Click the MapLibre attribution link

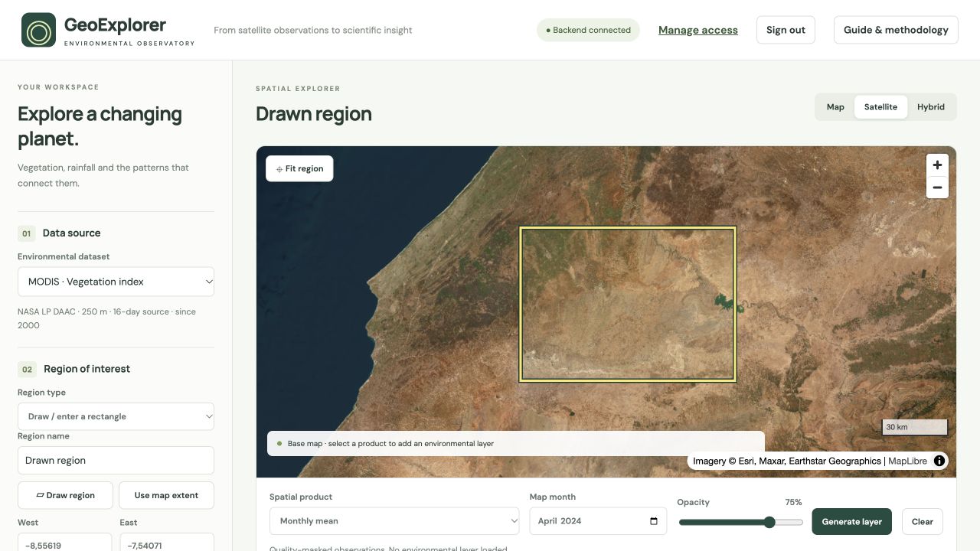(907, 461)
